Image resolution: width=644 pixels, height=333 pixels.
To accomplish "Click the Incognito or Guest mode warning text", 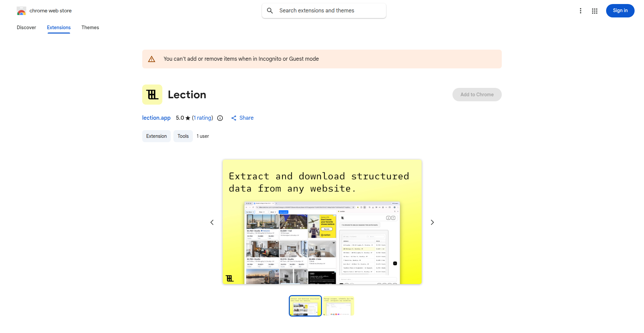I will click(x=241, y=59).
